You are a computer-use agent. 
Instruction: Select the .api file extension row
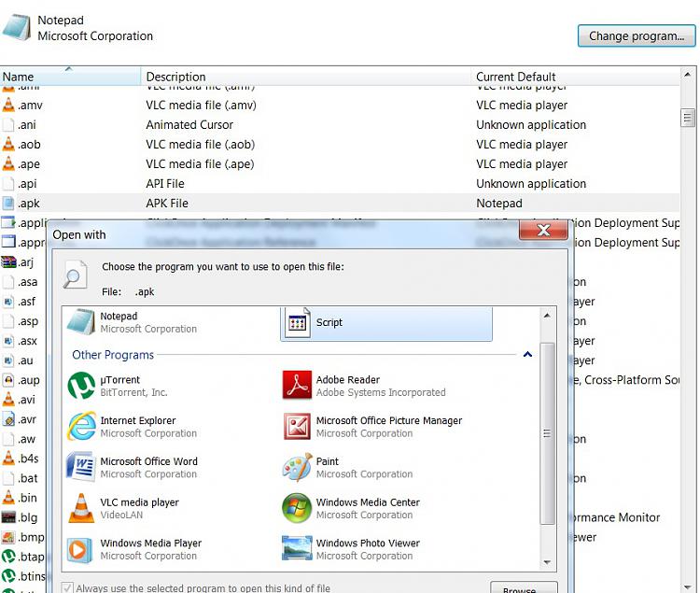[x=340, y=184]
